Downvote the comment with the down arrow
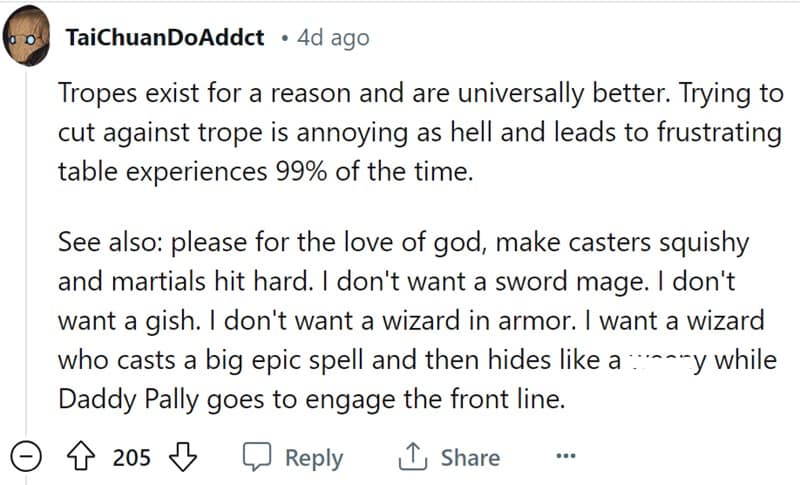 [x=181, y=458]
